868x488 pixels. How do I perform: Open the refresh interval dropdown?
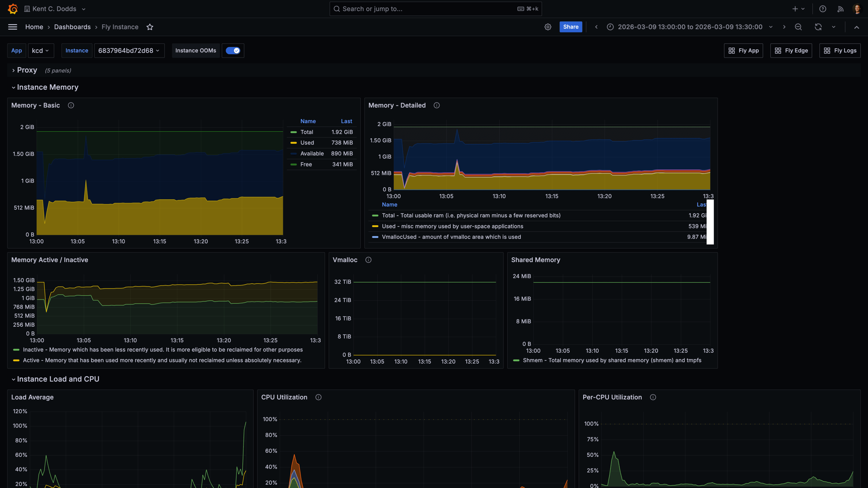click(x=834, y=27)
